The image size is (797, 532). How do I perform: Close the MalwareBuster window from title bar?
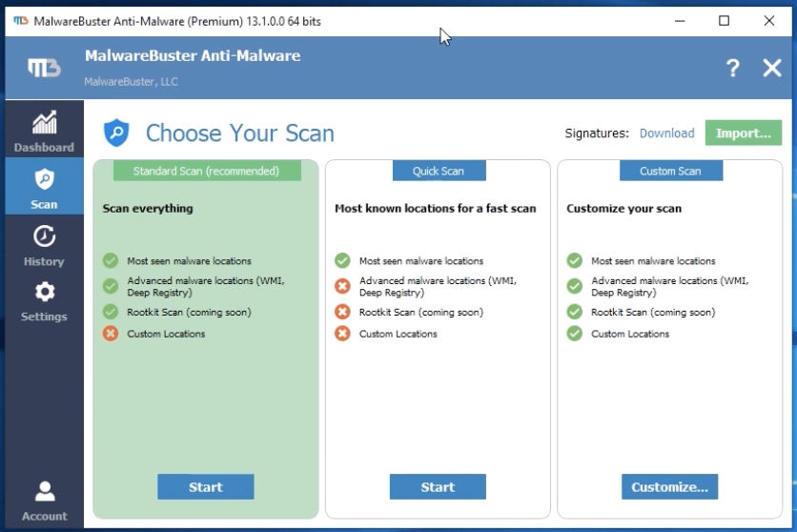click(x=769, y=21)
